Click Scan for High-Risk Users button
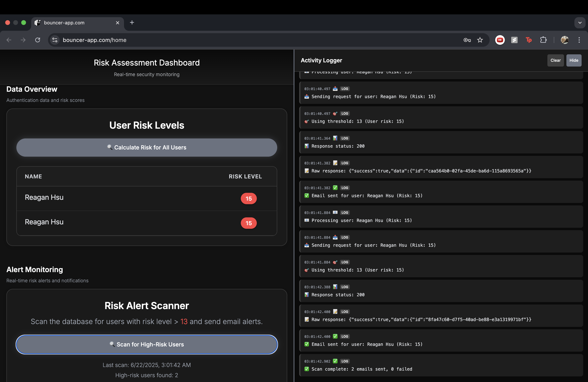 (147, 344)
